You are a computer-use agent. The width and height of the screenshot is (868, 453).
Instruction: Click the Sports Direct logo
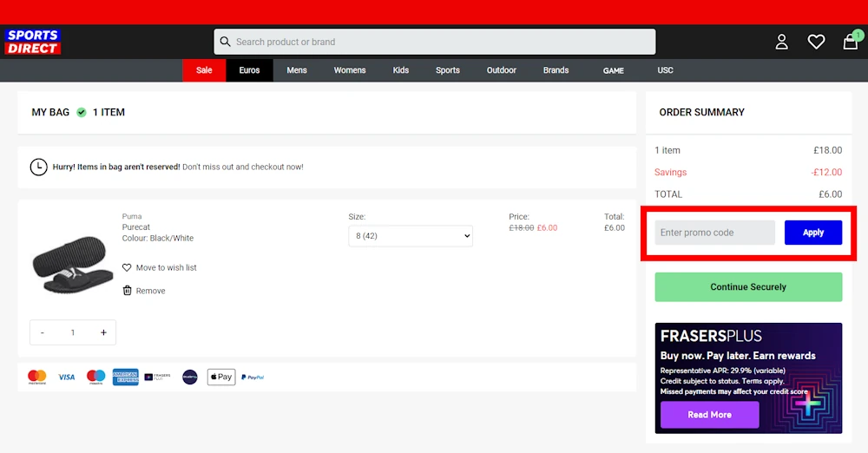point(33,42)
